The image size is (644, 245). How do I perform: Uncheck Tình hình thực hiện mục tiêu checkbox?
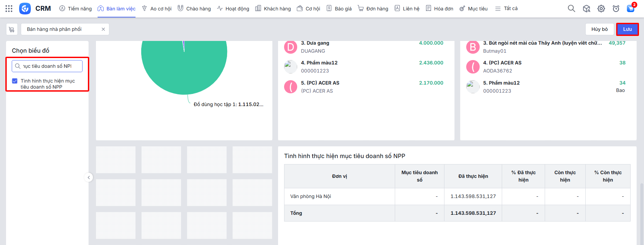pyautogui.click(x=15, y=81)
